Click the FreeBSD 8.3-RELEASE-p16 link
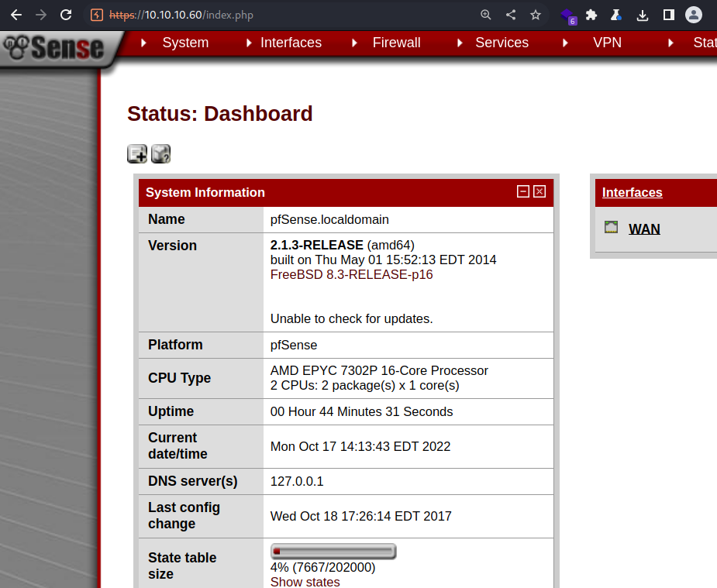Screen dimensions: 717x588 (351, 274)
